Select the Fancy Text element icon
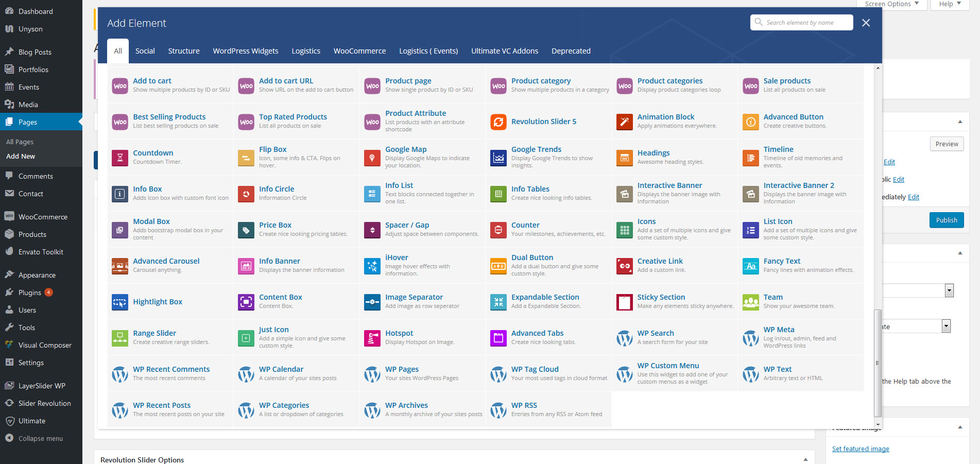The width and height of the screenshot is (980, 464). coord(751,266)
